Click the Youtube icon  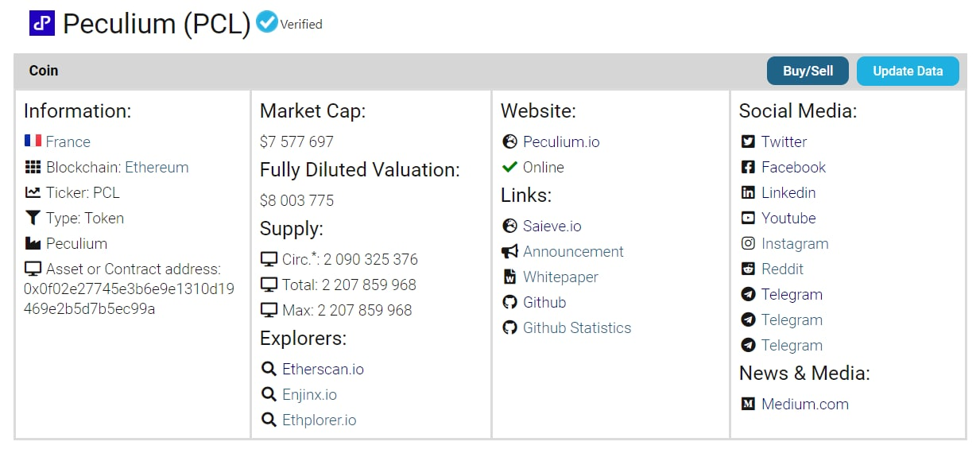pyautogui.click(x=748, y=218)
